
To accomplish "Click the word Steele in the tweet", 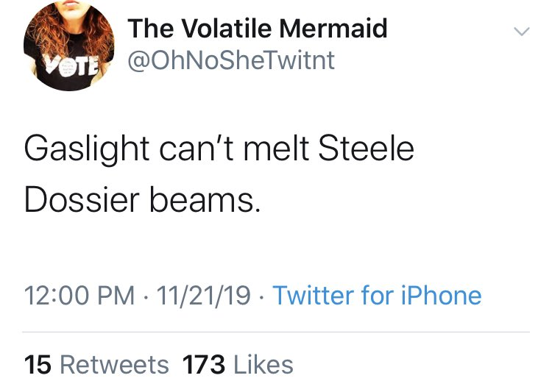I will click(x=366, y=148).
